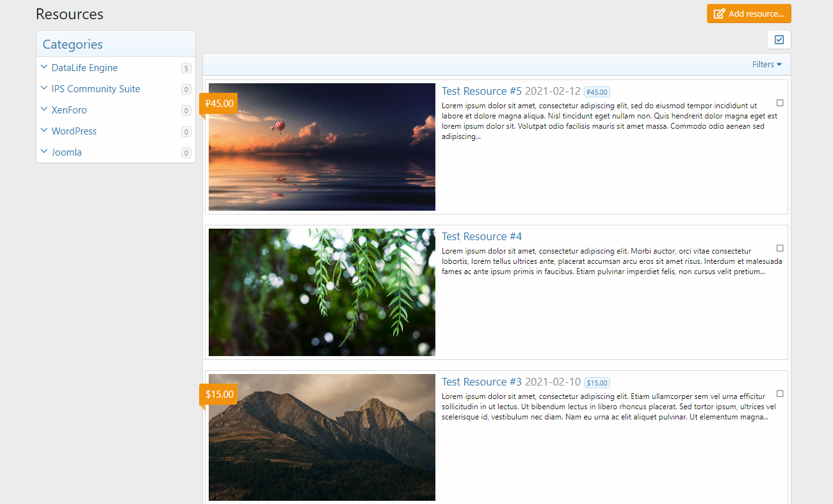Open the XenForo category link
Screen dimensions: 833x504
tap(69, 110)
